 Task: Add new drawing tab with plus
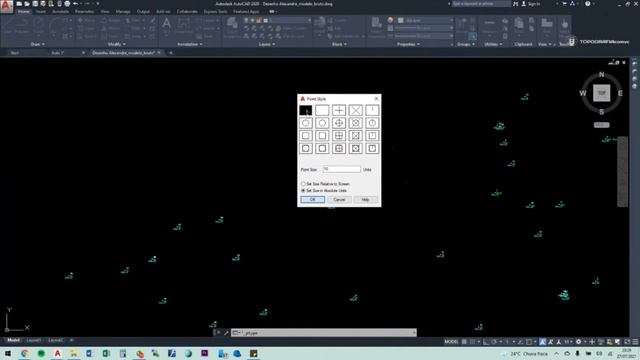[x=171, y=53]
